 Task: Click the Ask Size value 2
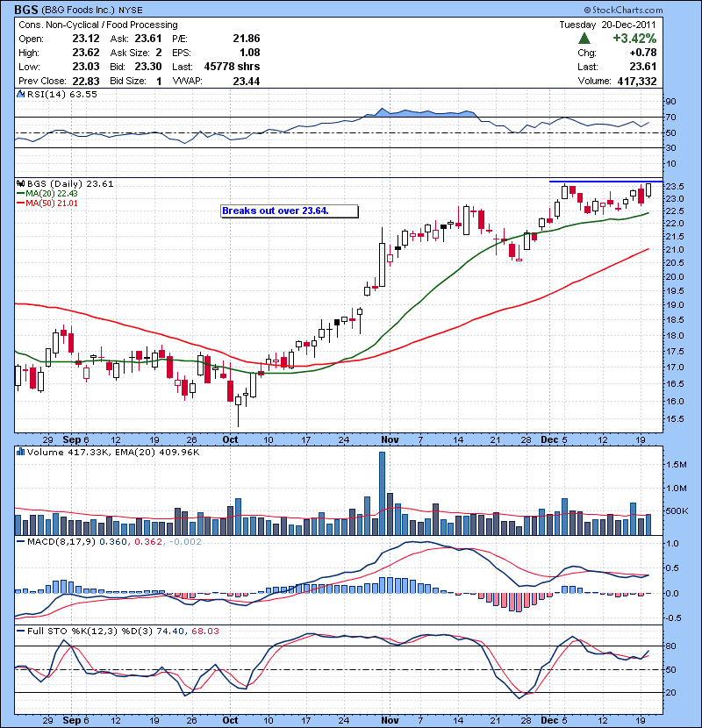tap(159, 53)
